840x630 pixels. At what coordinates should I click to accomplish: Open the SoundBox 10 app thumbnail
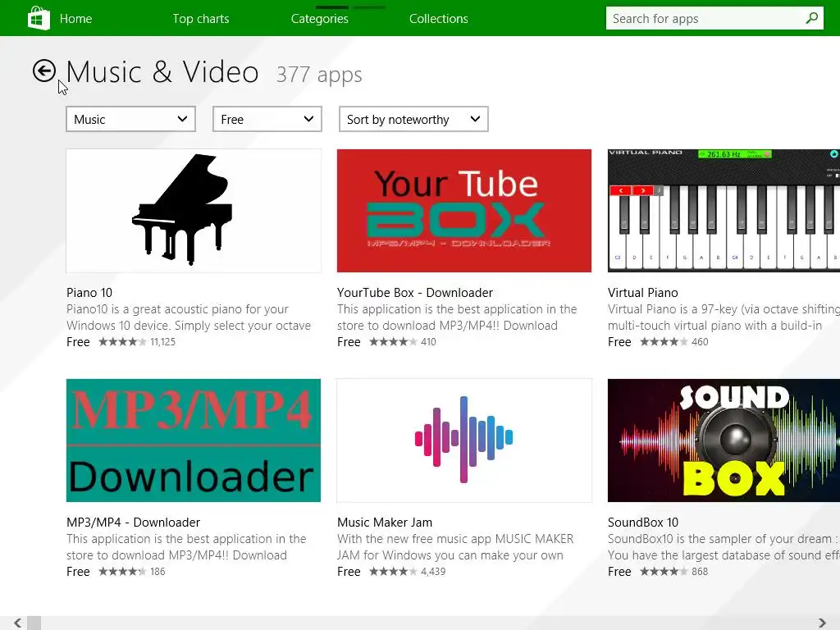pyautogui.click(x=724, y=441)
